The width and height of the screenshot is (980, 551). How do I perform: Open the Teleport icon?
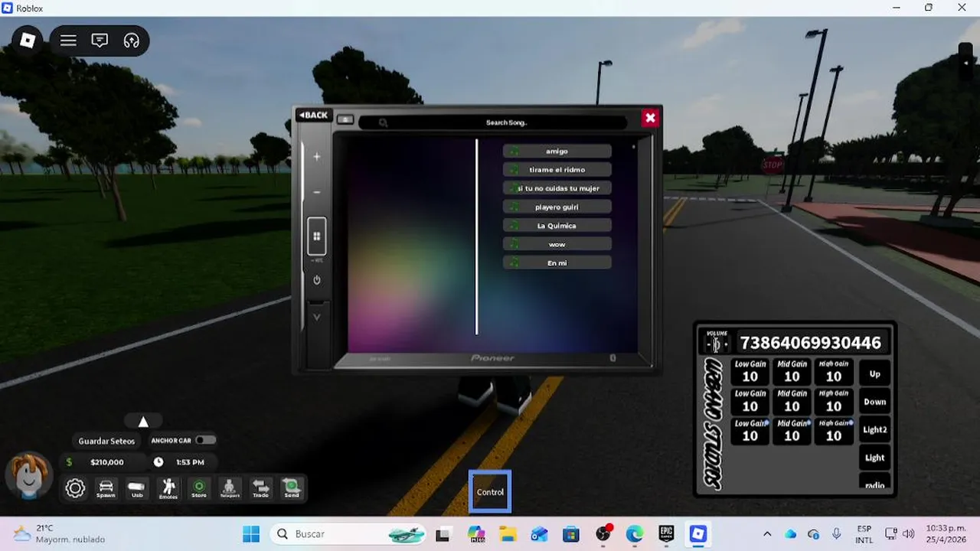tap(230, 488)
